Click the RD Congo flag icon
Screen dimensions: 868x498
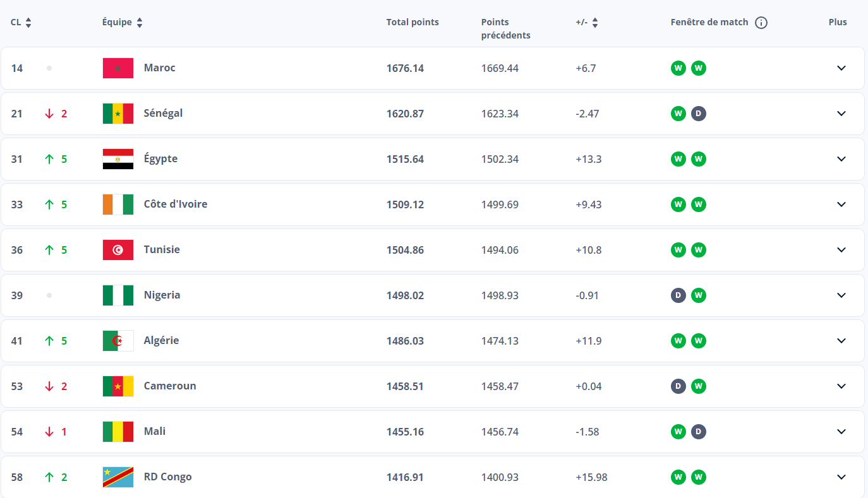pos(118,477)
